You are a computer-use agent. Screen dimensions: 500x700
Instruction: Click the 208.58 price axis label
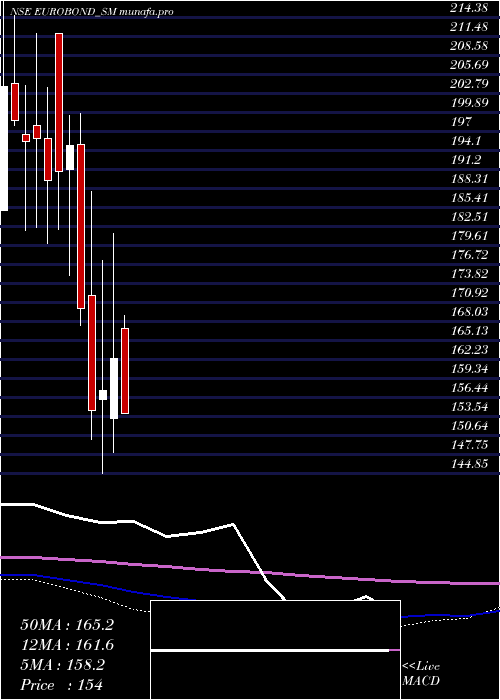pyautogui.click(x=469, y=46)
